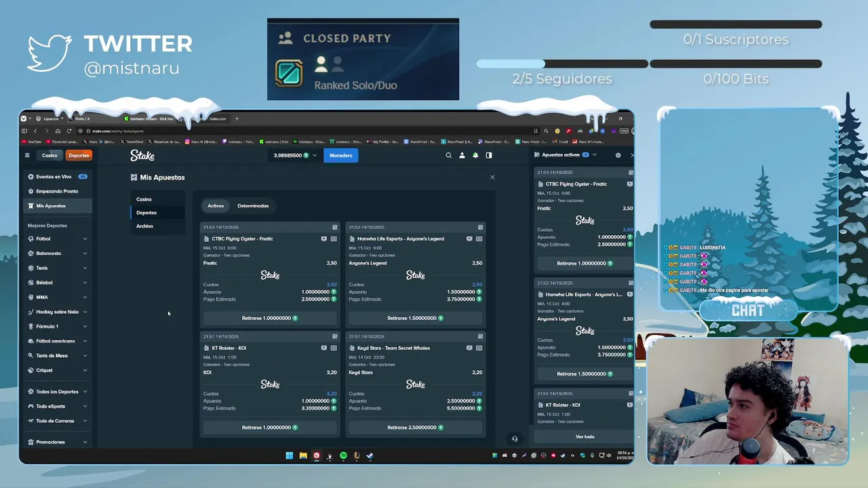This screenshot has width=868, height=488.
Task: Open Eventos en Vivo in sidebar
Action: [x=58, y=176]
